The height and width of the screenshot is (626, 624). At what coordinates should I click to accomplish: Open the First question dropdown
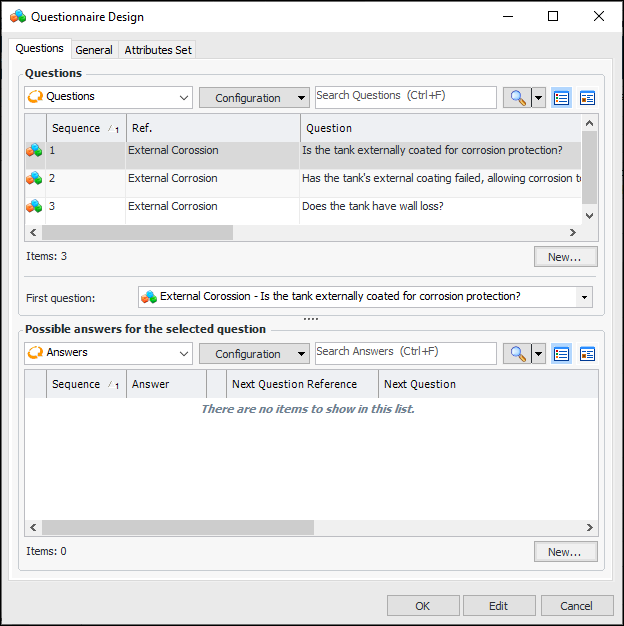pyautogui.click(x=583, y=297)
